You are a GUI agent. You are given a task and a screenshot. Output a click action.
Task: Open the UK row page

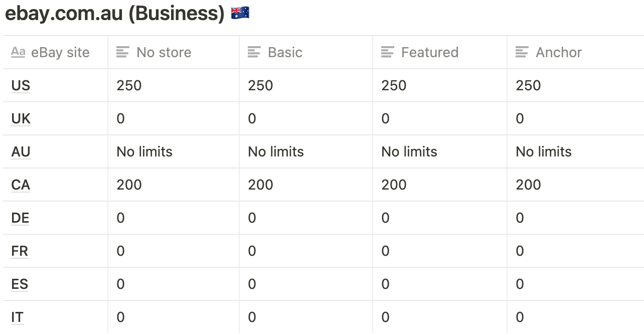click(x=21, y=119)
